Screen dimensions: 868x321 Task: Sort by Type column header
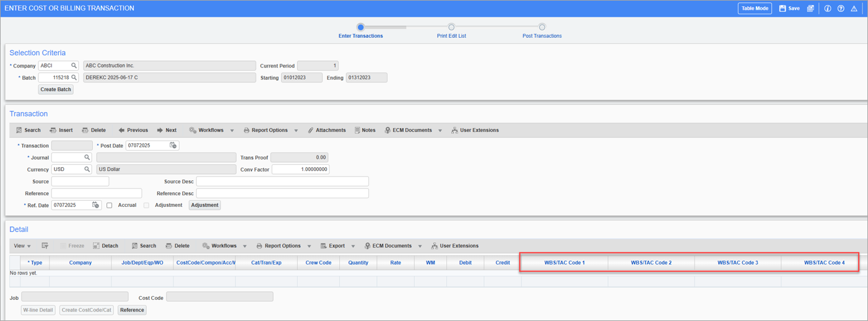click(x=35, y=263)
